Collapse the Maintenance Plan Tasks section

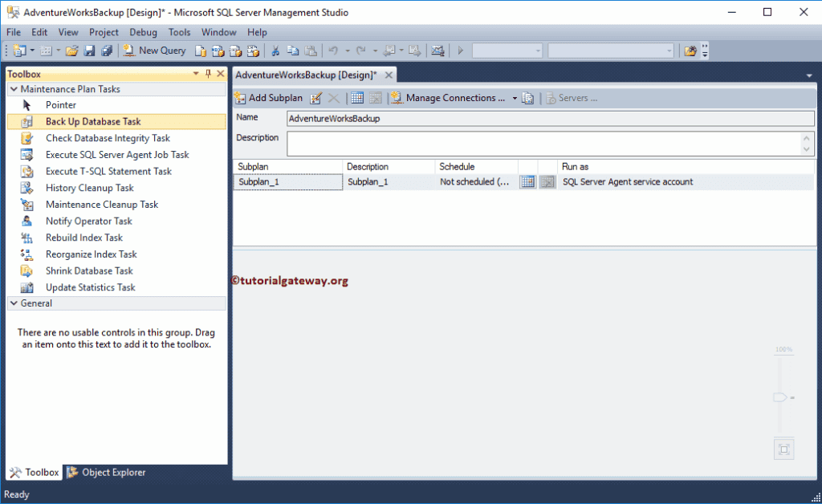click(x=13, y=88)
